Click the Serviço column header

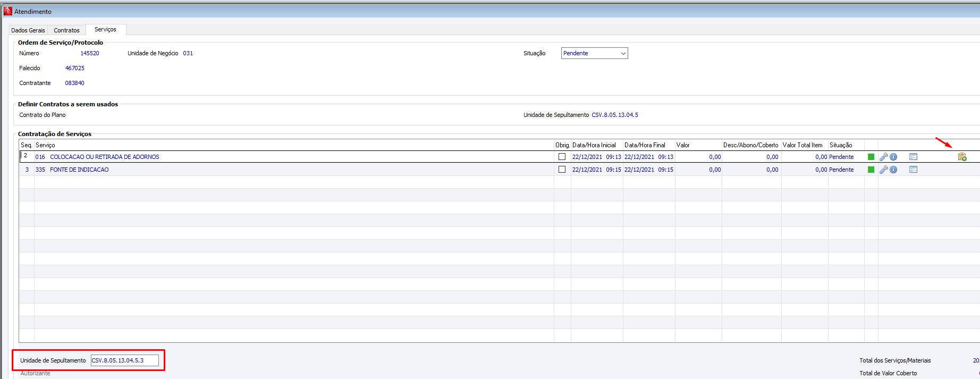pyautogui.click(x=294, y=145)
